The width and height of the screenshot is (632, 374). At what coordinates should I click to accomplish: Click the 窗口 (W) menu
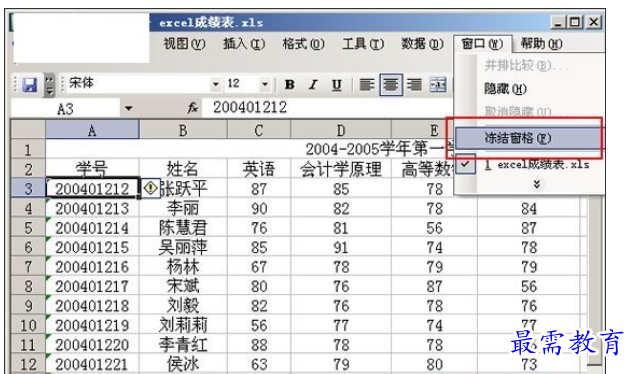tap(482, 44)
